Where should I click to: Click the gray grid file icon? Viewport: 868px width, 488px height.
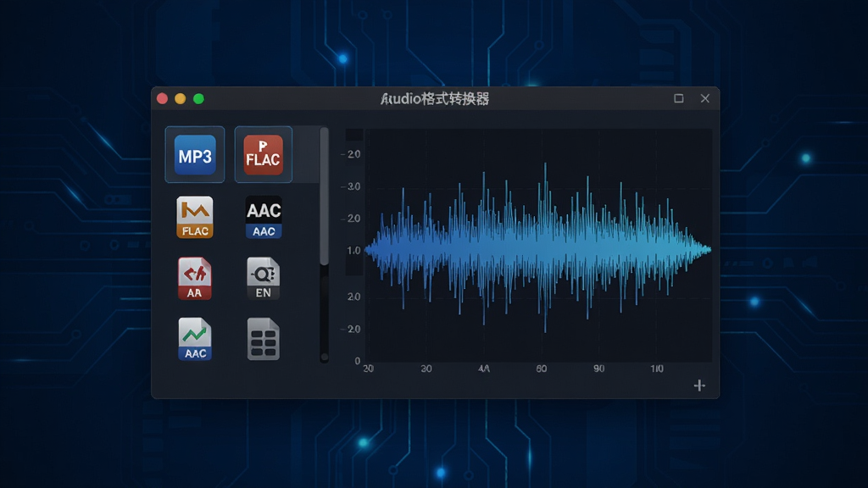point(263,339)
